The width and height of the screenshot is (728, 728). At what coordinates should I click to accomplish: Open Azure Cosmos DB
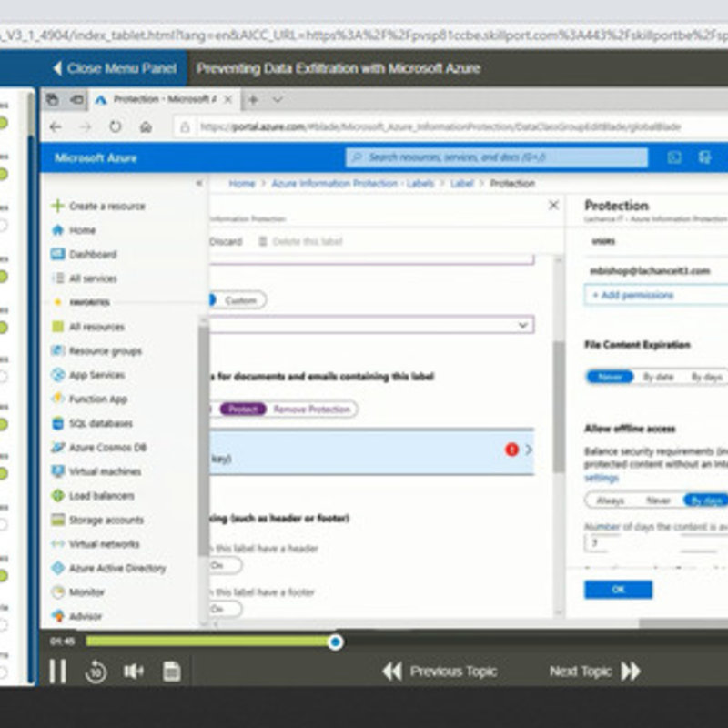point(99,447)
